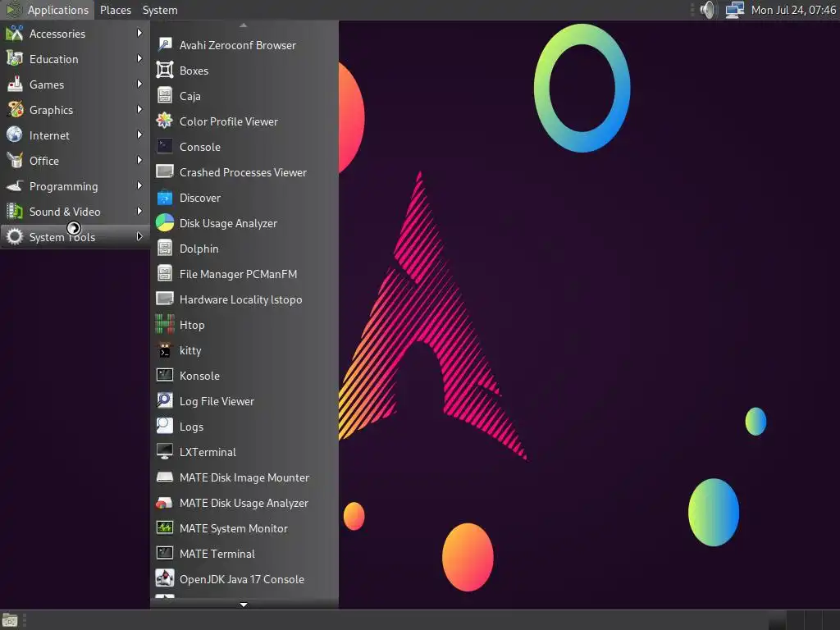Click the network connection tray icon
This screenshot has height=630, width=840.
[x=734, y=10]
